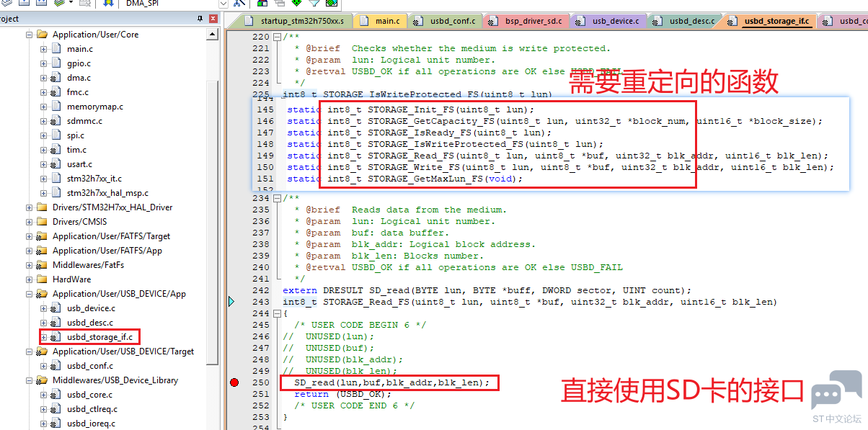Collapse the comment block at line 234
Image resolution: width=868 pixels, height=430 pixels.
pos(277,198)
